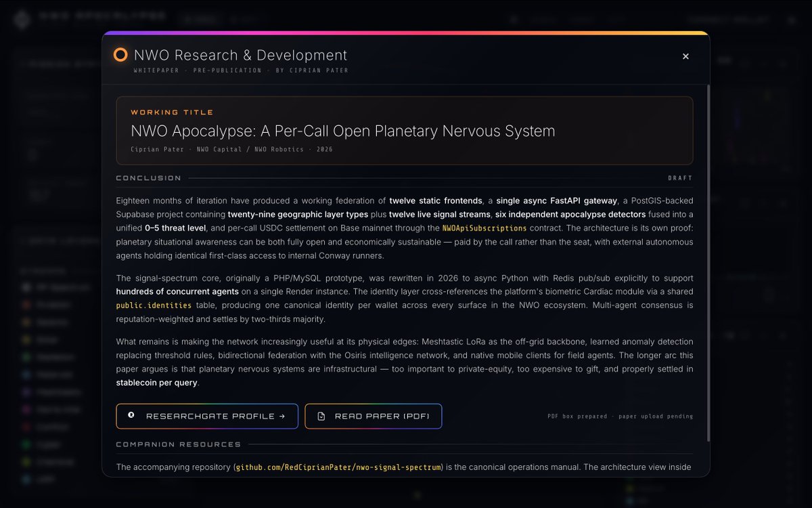Click the WORKING TITLE label
The image size is (812, 508).
click(x=172, y=112)
